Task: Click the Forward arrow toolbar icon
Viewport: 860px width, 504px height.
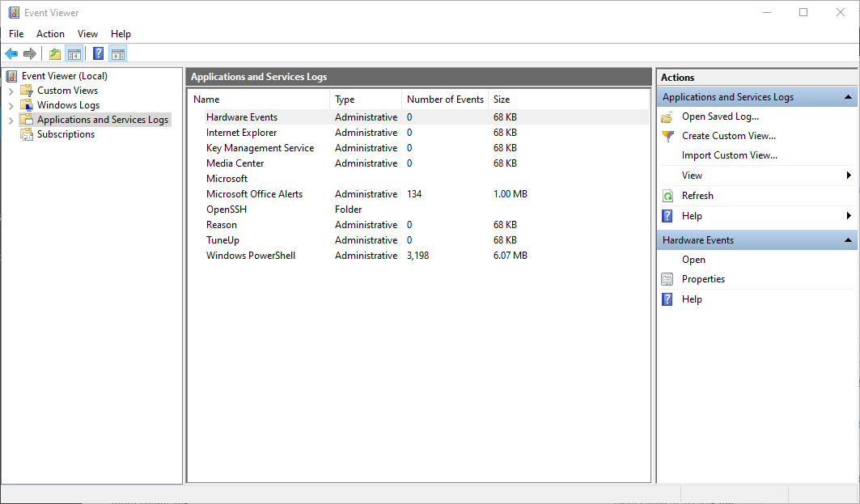Action: click(x=30, y=53)
